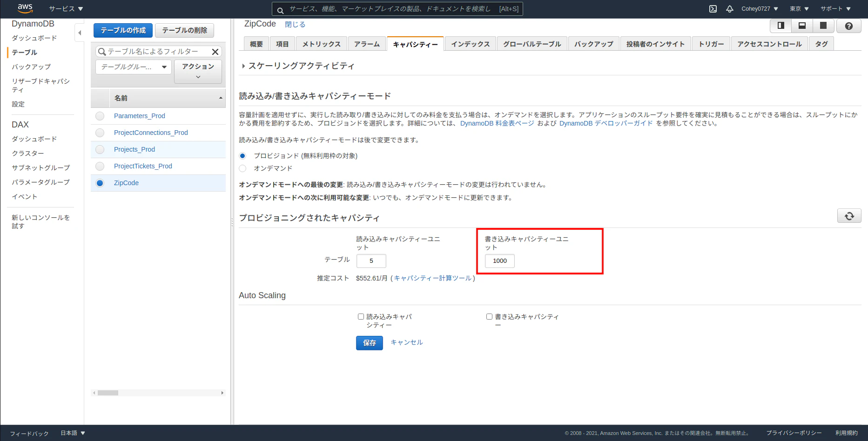This screenshot has width=868, height=441.
Task: Sort table list by name column
Action: [168, 98]
